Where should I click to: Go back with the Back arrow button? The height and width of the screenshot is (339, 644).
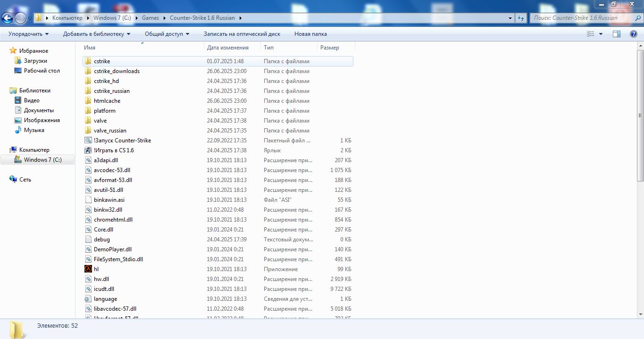(x=8, y=18)
